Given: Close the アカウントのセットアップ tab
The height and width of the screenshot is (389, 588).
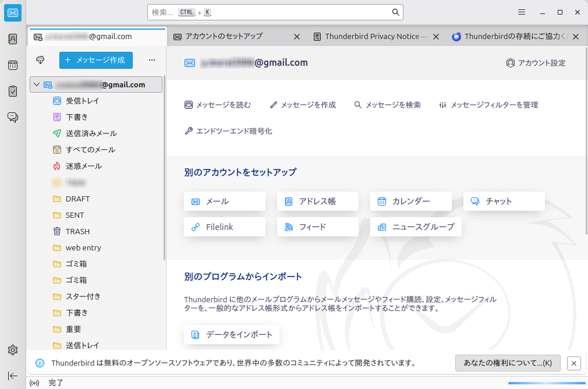Looking at the screenshot, I should (296, 37).
